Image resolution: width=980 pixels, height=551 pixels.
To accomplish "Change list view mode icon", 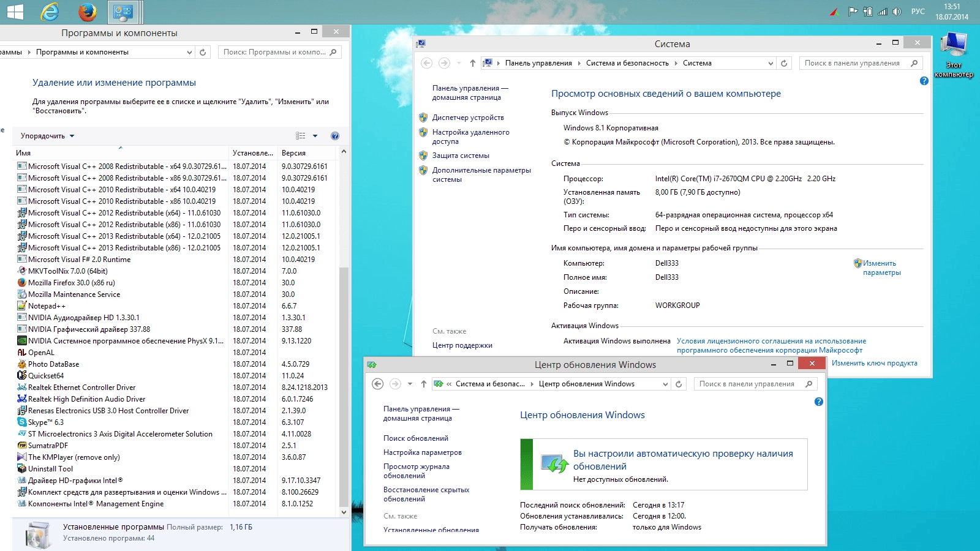I will (301, 136).
